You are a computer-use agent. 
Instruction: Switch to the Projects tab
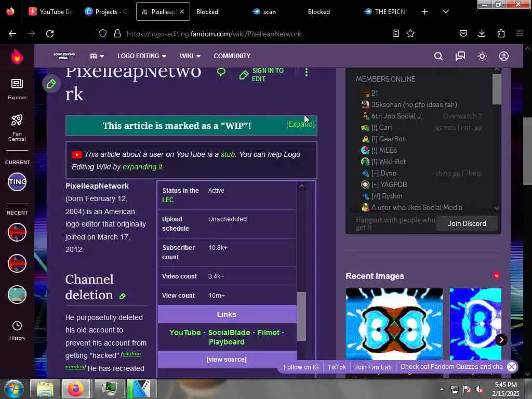[x=107, y=11]
